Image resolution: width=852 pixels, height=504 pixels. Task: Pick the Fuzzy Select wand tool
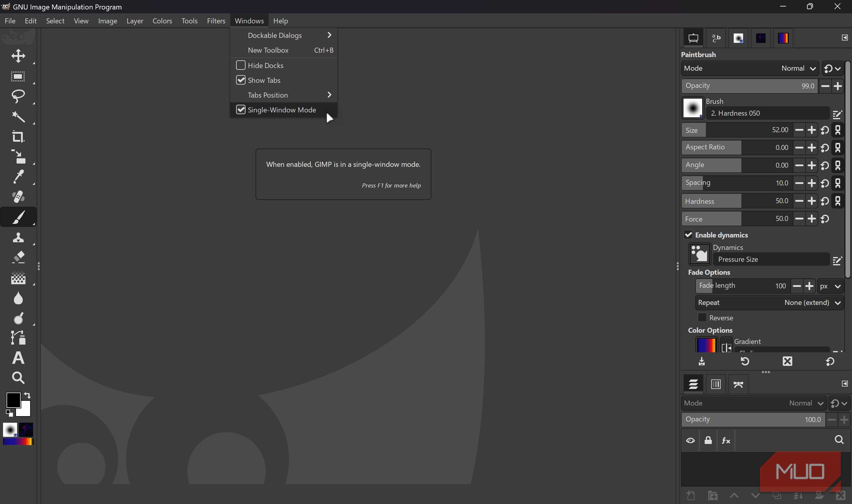point(18,117)
